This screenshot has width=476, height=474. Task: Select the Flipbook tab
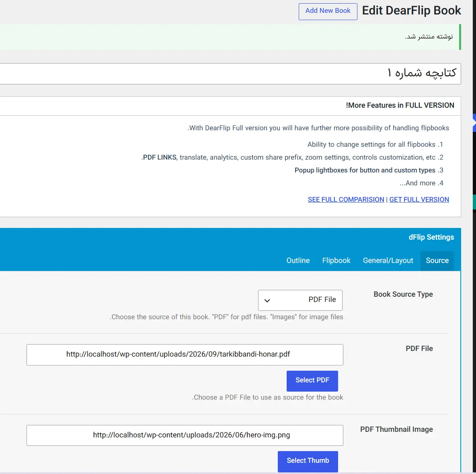coord(336,261)
